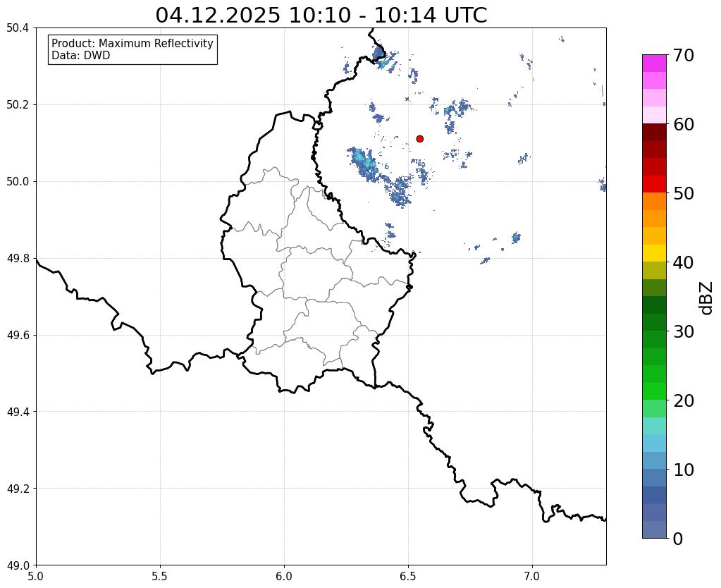721x588 pixels.
Task: Click colorbar tick label 70
Action: pos(684,55)
